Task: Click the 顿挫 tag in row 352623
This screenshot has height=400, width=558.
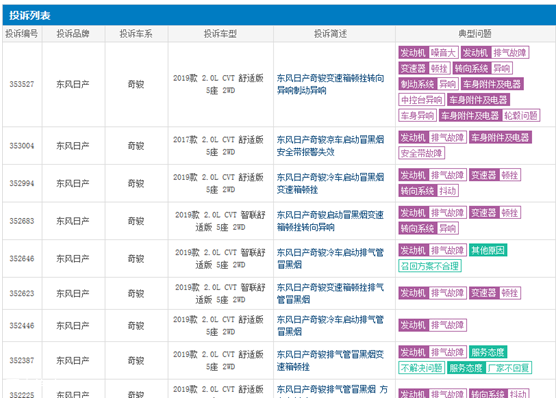Action: tap(510, 293)
